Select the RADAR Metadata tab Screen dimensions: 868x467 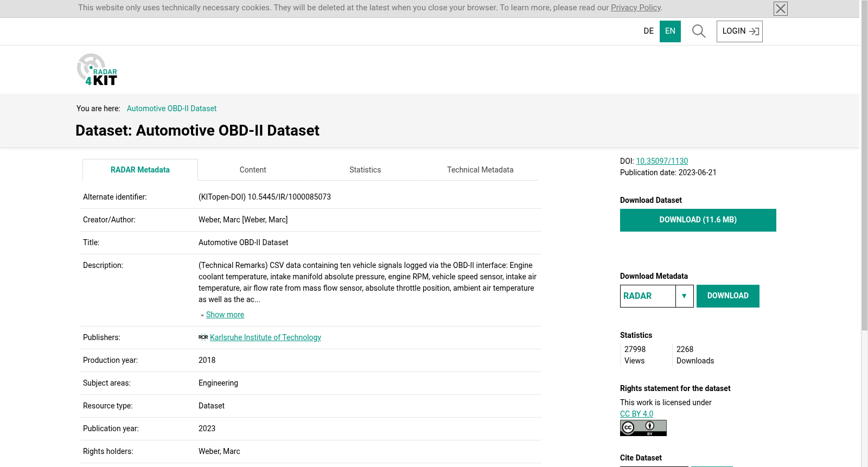140,170
